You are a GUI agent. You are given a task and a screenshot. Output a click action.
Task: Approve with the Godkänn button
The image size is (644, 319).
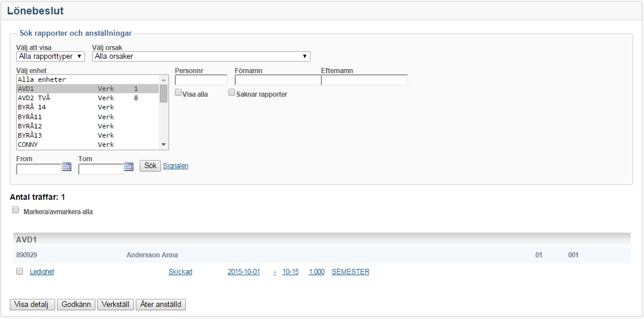(x=76, y=305)
